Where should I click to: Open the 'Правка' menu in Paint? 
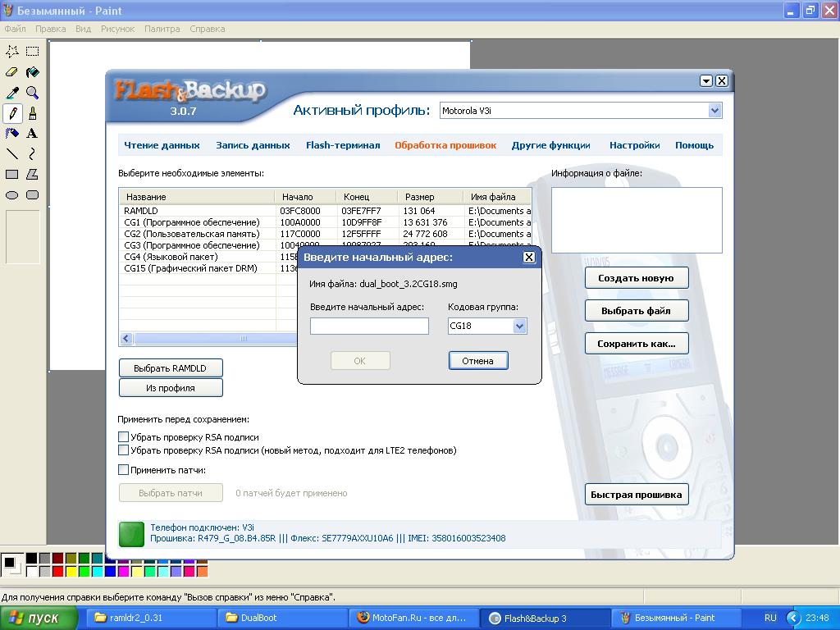pos(50,29)
